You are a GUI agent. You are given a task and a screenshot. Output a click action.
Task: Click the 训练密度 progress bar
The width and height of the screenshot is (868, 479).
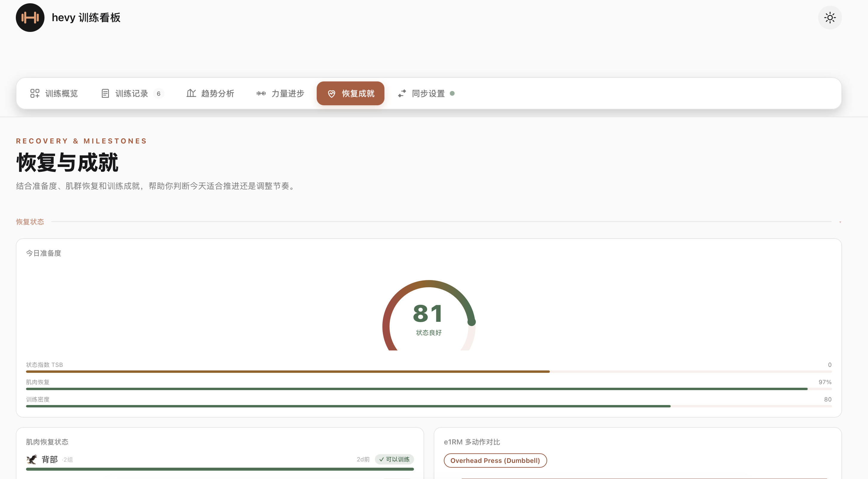click(429, 406)
